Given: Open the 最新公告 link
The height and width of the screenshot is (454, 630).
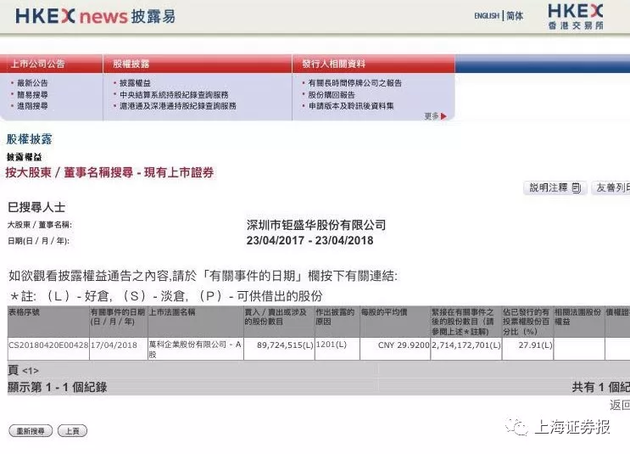Looking at the screenshot, I should [x=32, y=83].
